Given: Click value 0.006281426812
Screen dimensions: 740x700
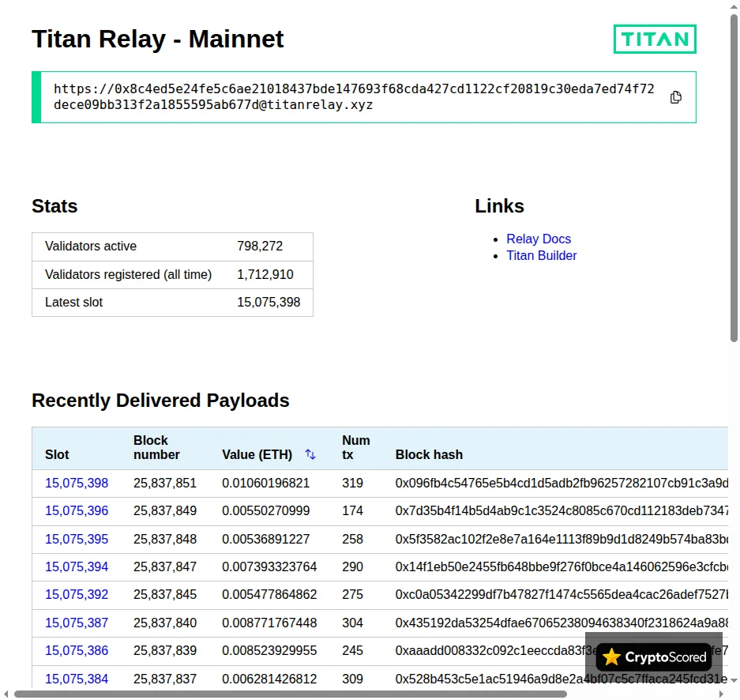Looking at the screenshot, I should 269,679.
